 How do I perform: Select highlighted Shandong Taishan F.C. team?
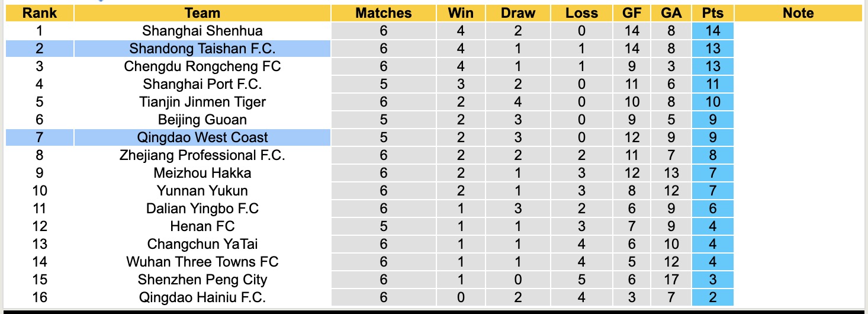(x=202, y=49)
